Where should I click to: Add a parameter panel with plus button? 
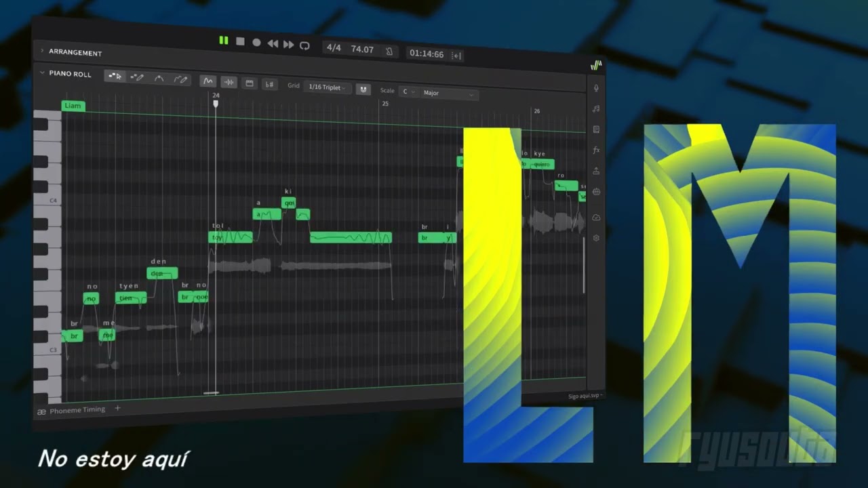point(117,408)
